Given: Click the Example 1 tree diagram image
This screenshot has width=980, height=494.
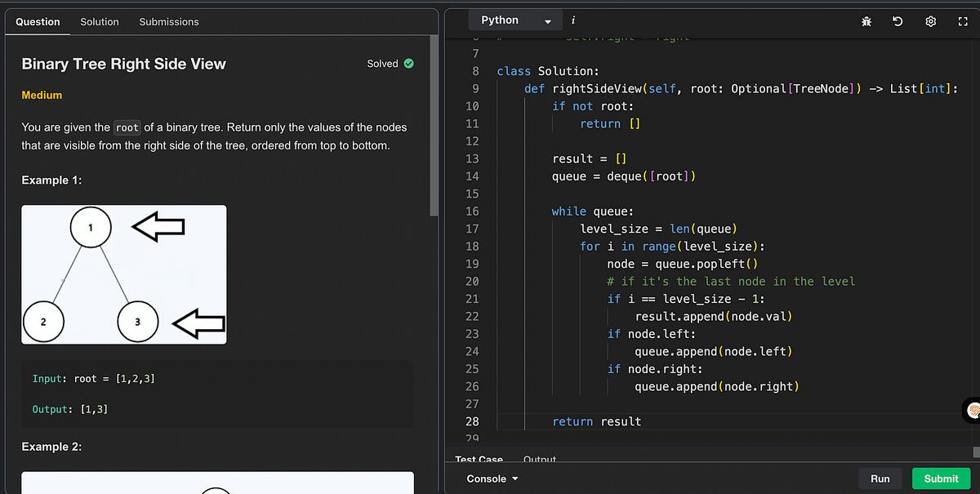Looking at the screenshot, I should [124, 274].
